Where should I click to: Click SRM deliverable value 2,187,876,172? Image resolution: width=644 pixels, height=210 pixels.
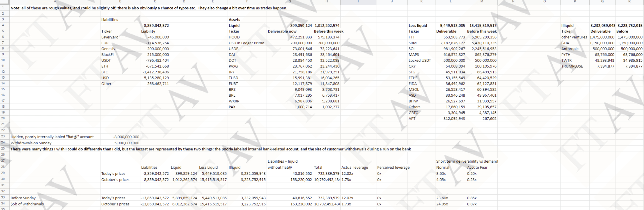pos(453,43)
